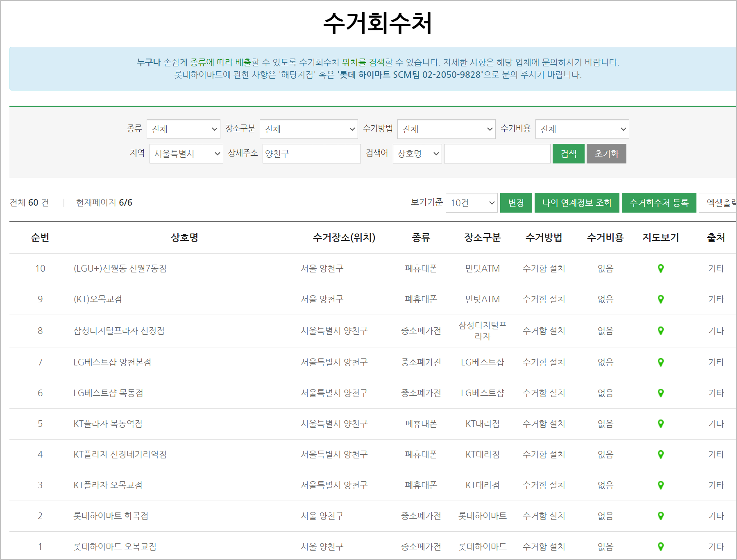Click 롯데 하이마트 SCM팀 02-2050-9828 text

(411, 75)
